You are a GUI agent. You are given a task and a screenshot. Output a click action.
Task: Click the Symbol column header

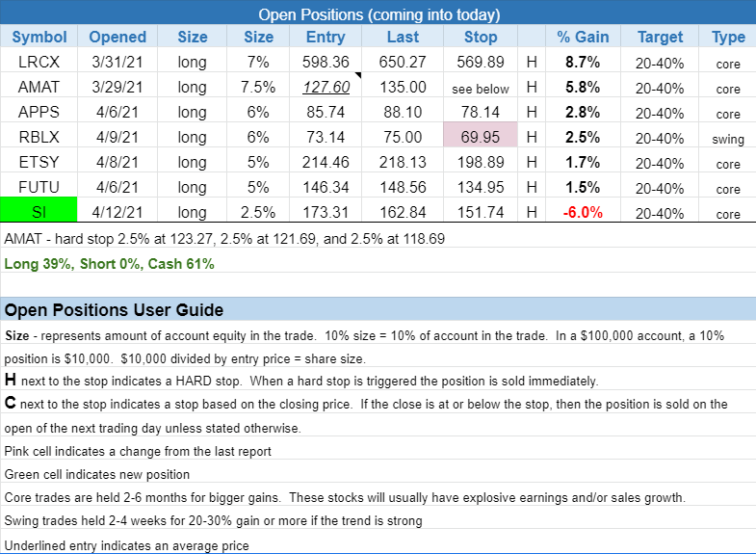39,37
